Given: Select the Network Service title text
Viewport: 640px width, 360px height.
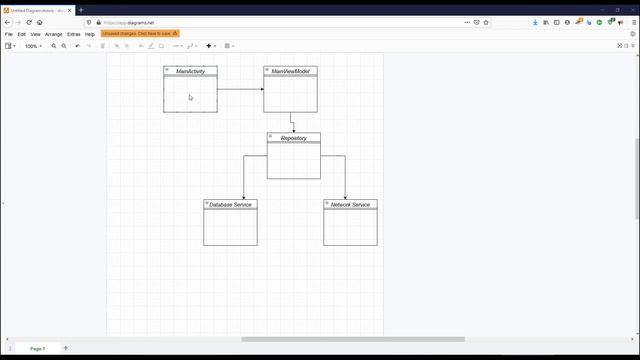Looking at the screenshot, I should pyautogui.click(x=350, y=205).
